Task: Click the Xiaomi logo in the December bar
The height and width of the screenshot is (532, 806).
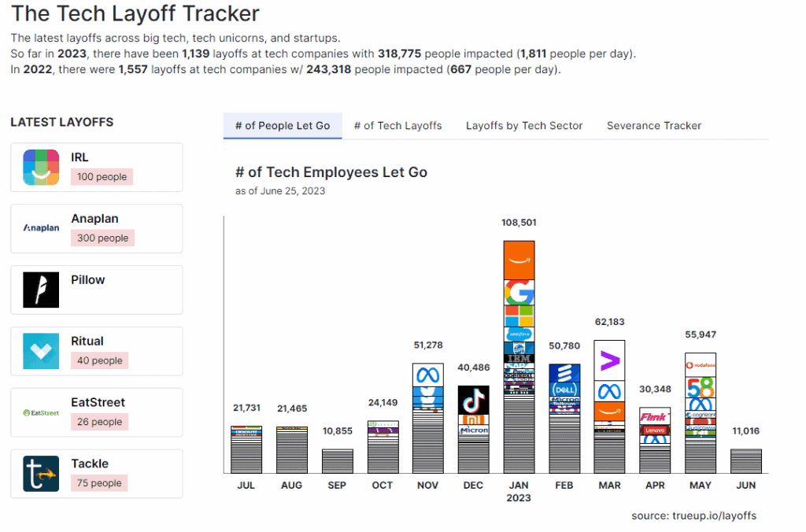Action: click(473, 419)
